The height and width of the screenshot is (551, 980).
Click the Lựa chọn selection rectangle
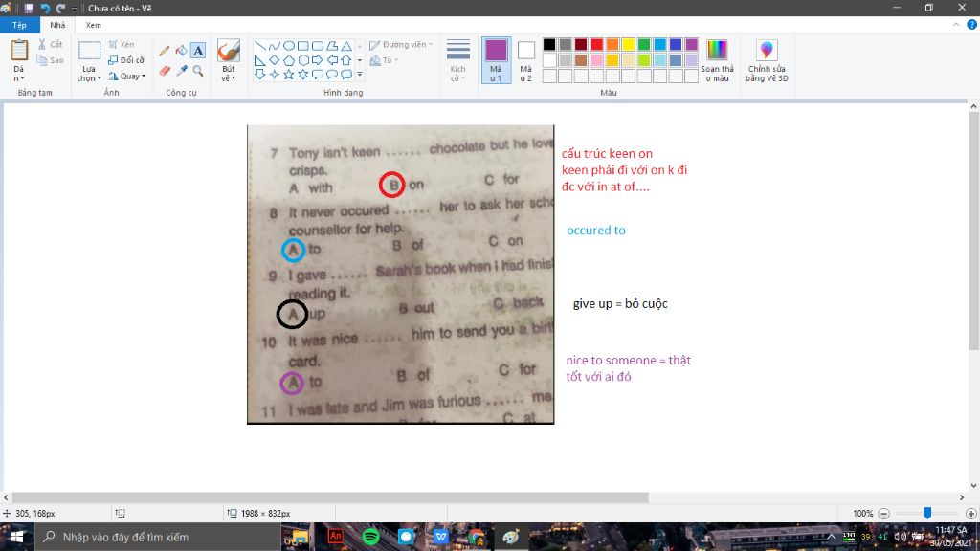89,51
